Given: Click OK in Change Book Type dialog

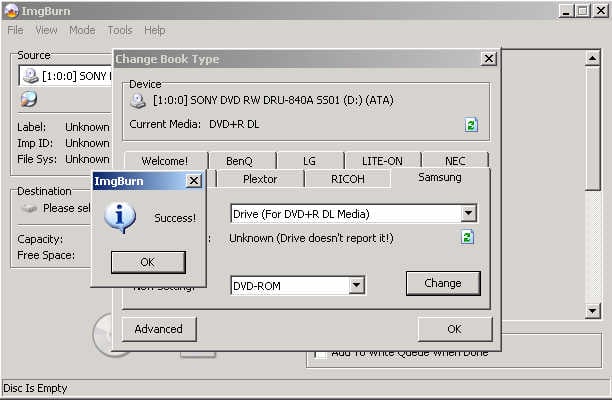Looking at the screenshot, I should pos(454,329).
